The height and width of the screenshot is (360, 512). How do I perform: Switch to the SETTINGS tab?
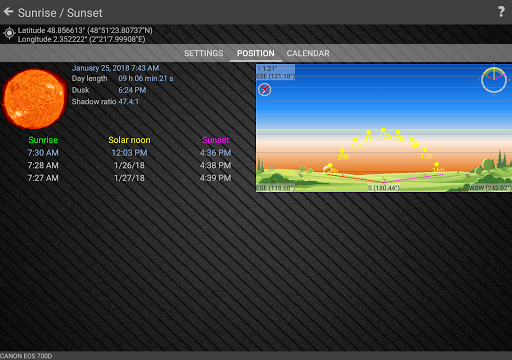(204, 53)
